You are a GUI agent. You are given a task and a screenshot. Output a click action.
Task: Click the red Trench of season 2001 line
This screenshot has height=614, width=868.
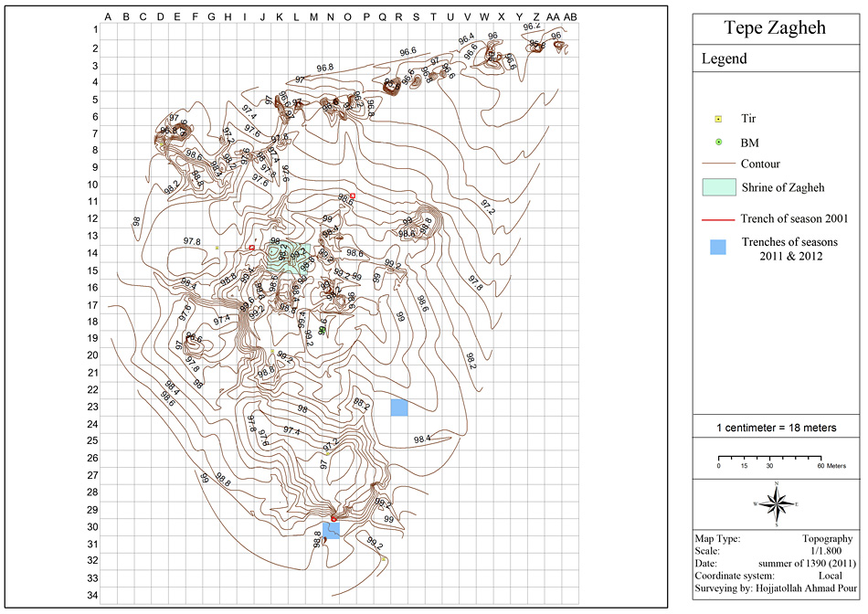[718, 219]
